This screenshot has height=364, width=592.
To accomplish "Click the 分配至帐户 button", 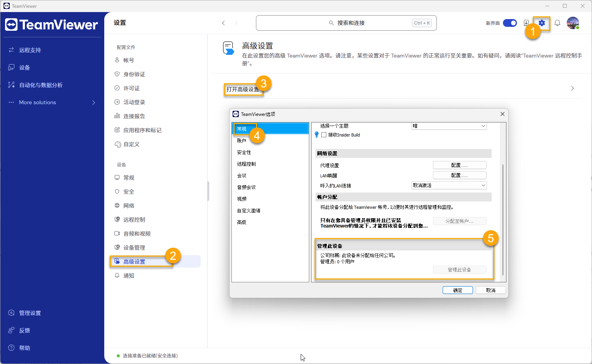I will tap(460, 221).
